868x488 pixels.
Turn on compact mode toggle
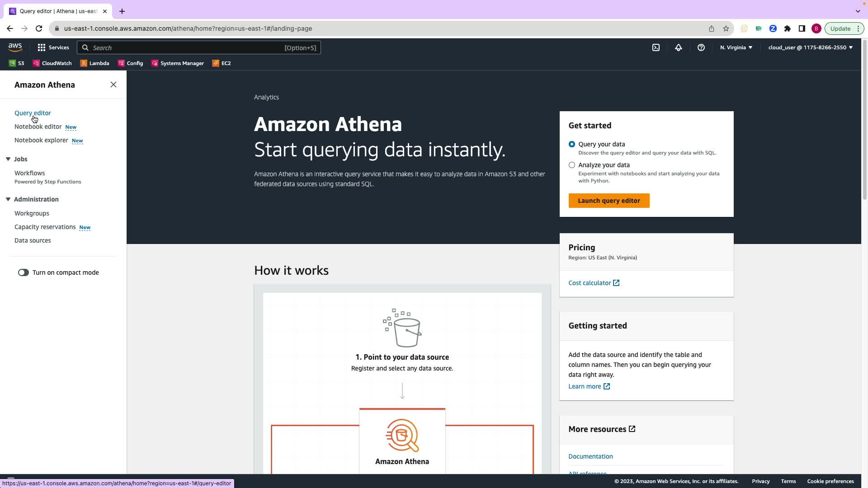click(24, 272)
